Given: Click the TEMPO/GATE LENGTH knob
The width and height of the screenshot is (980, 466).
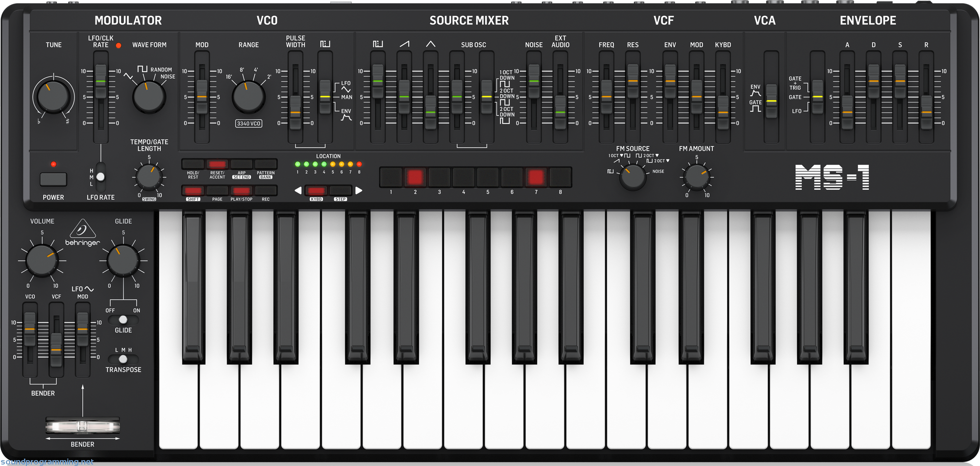Looking at the screenshot, I should point(149,177).
